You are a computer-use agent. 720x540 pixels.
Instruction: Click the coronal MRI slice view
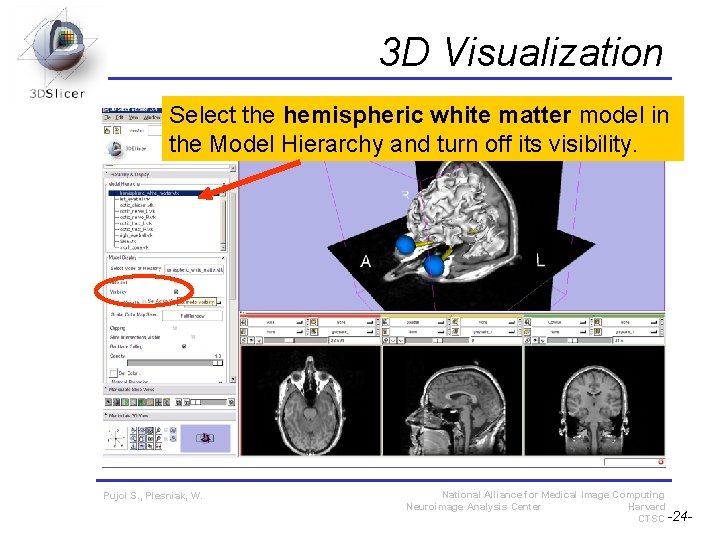coord(594,400)
